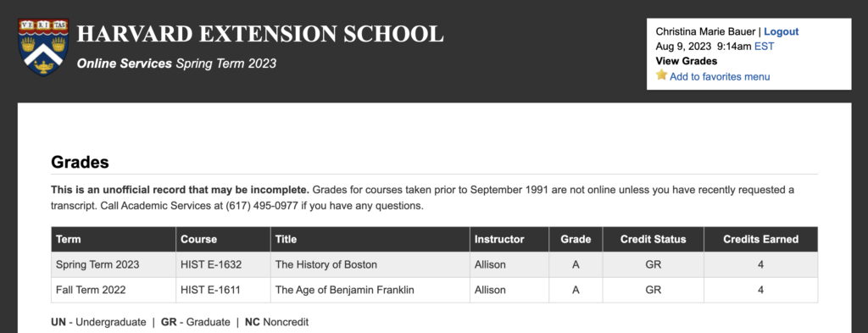The image size is (868, 333).
Task: Click the Harvard Veritas shield logo
Action: (x=42, y=47)
